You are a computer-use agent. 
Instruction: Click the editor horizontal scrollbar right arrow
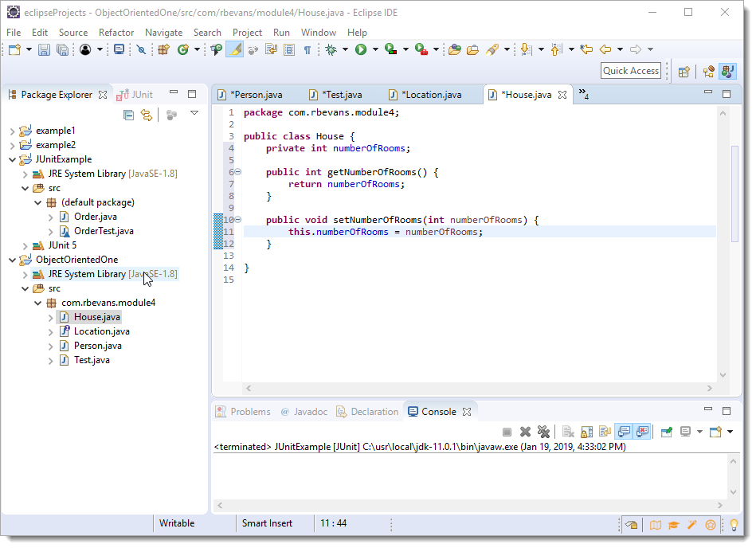tap(710, 389)
